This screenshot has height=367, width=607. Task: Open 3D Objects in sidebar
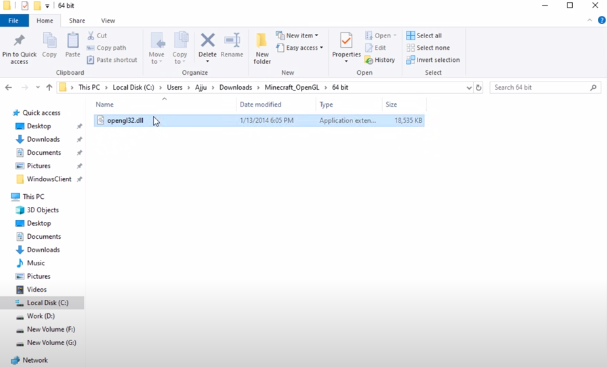point(43,210)
